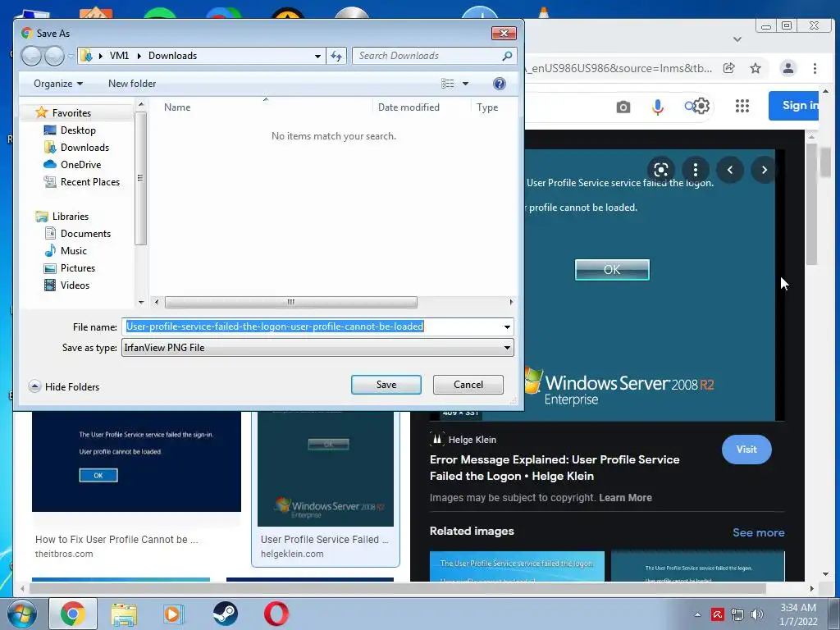Open the See more related images link
The image size is (840, 630).
coord(758,532)
